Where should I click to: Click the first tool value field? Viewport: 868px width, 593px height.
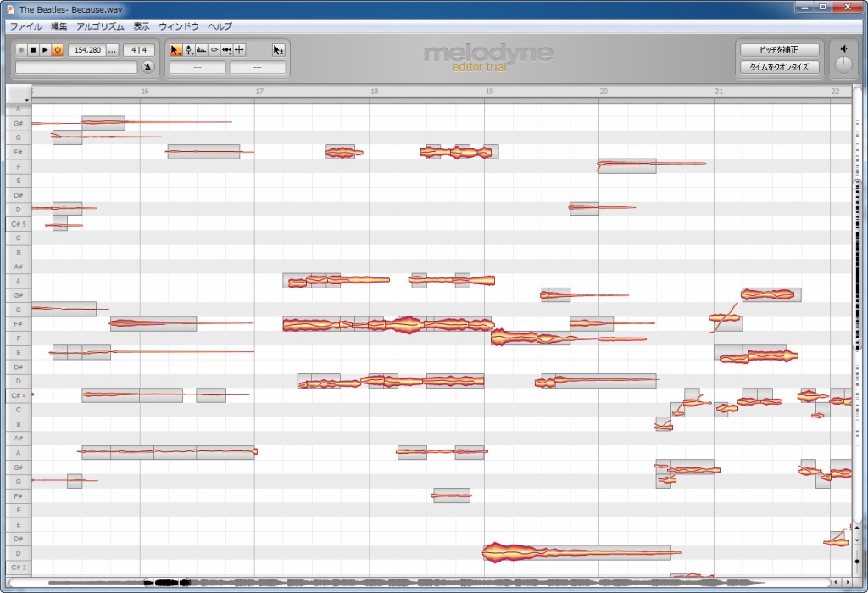[198, 67]
